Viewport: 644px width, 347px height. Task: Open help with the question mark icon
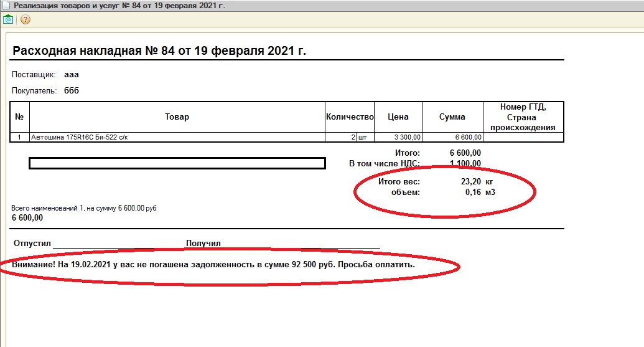coord(26,19)
